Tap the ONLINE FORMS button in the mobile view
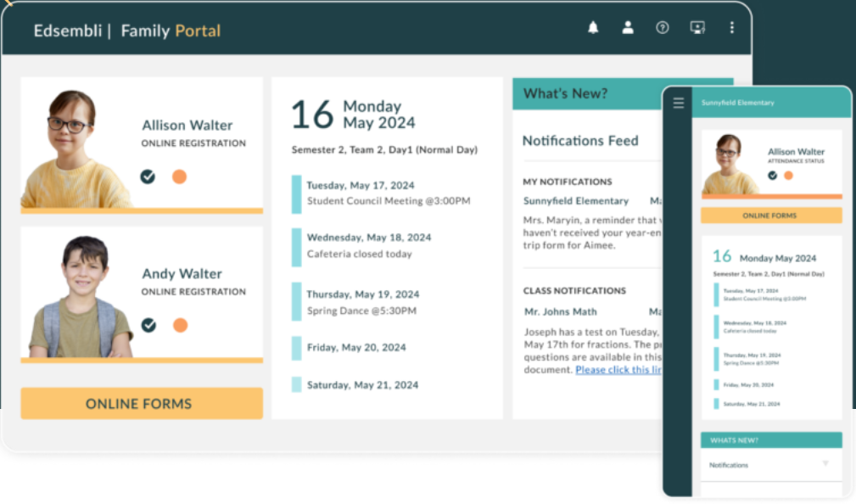 771,216
